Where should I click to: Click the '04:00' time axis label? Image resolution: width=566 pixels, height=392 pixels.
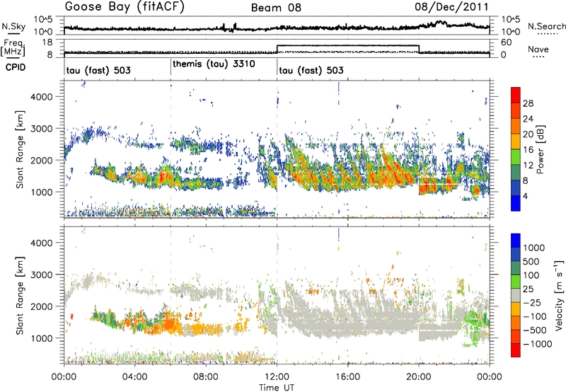pyautogui.click(x=134, y=377)
